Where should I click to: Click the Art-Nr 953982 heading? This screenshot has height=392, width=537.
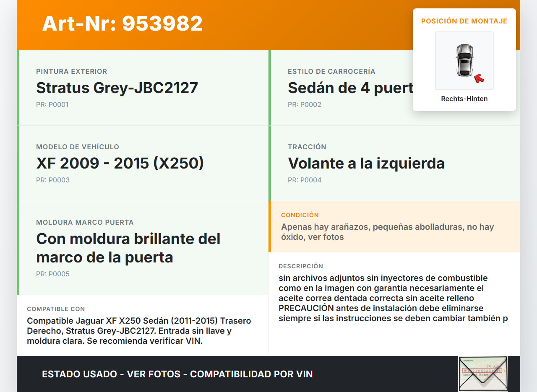point(122,23)
